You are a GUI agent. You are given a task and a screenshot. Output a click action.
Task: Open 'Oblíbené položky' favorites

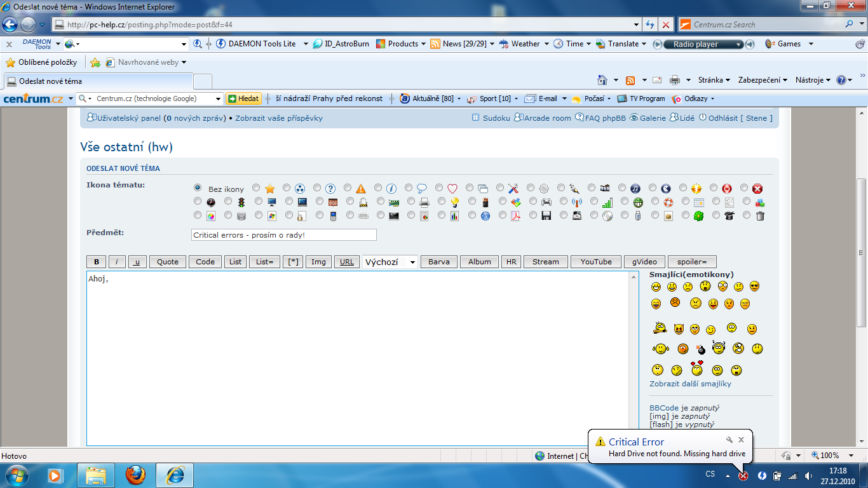[41, 62]
